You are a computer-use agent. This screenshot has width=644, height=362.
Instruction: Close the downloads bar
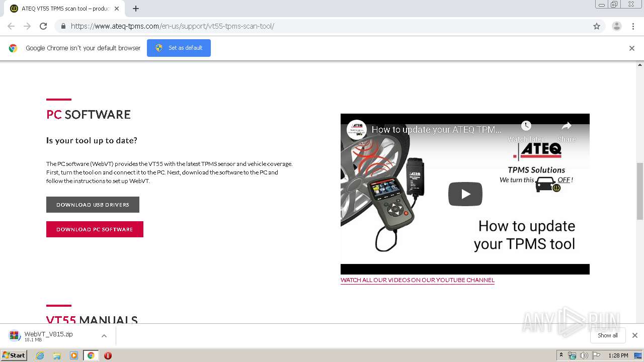pos(635,335)
